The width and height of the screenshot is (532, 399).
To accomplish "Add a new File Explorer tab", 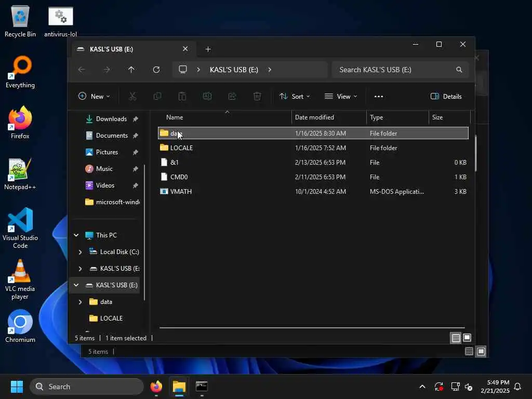I will coord(208,49).
